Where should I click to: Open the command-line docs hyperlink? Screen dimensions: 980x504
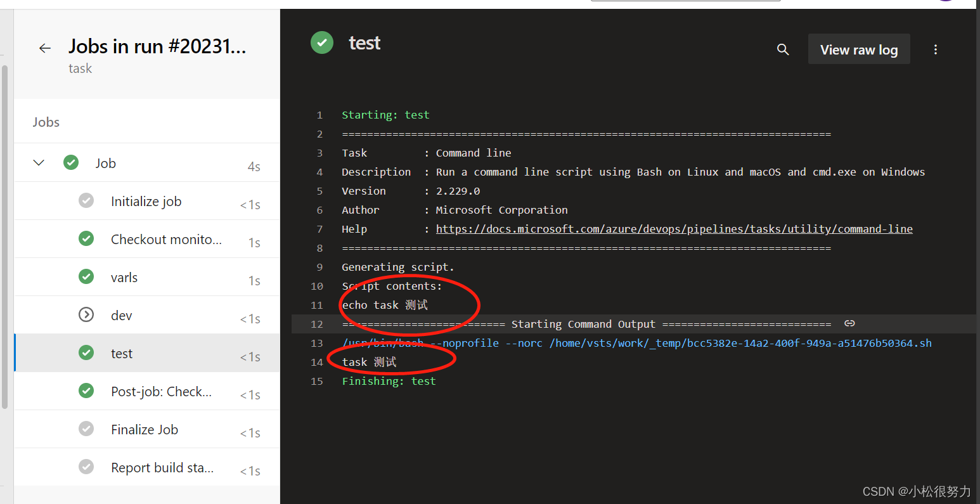674,229
